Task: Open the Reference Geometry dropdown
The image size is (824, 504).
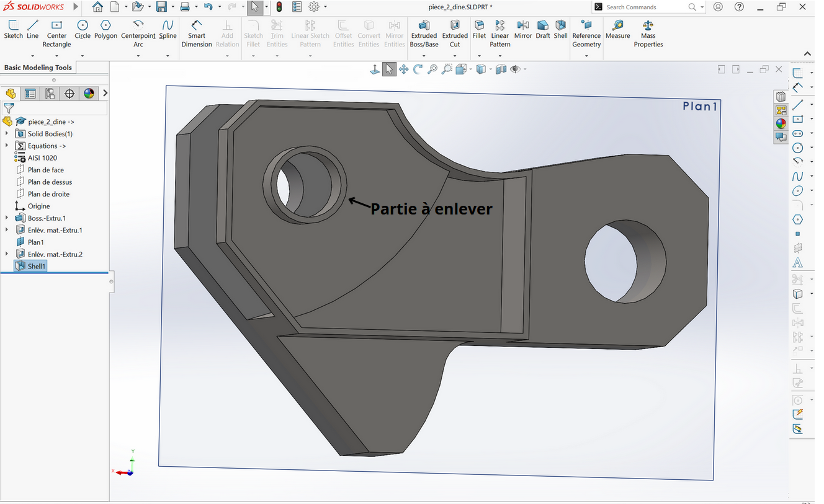Action: click(x=586, y=56)
